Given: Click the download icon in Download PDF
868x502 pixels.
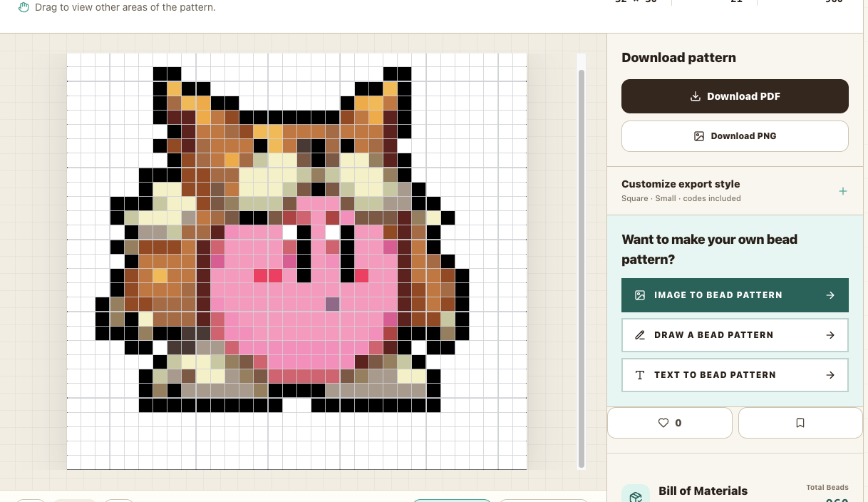Looking at the screenshot, I should [696, 96].
